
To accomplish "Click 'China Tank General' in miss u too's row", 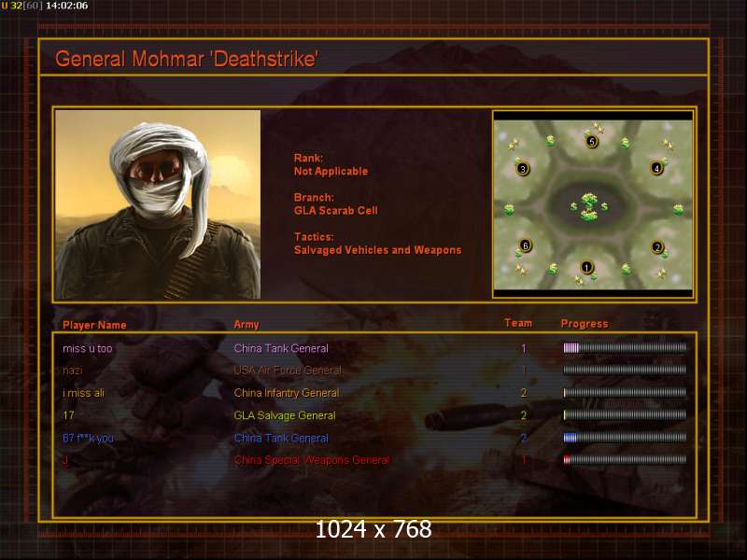I will [x=281, y=348].
